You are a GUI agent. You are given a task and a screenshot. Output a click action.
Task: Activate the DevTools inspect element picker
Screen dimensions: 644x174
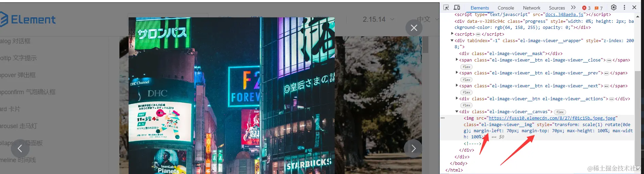click(446, 7)
